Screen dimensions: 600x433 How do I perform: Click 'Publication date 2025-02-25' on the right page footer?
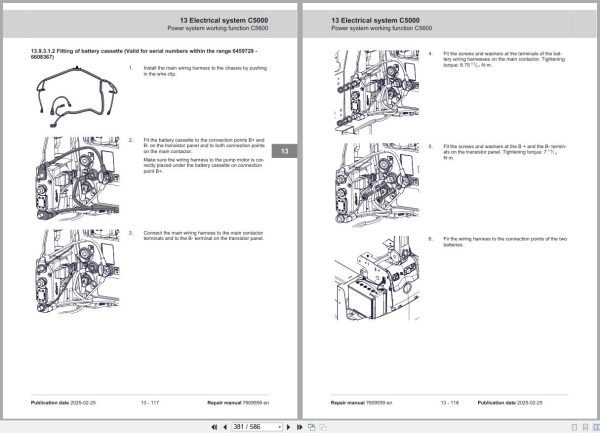(510, 403)
